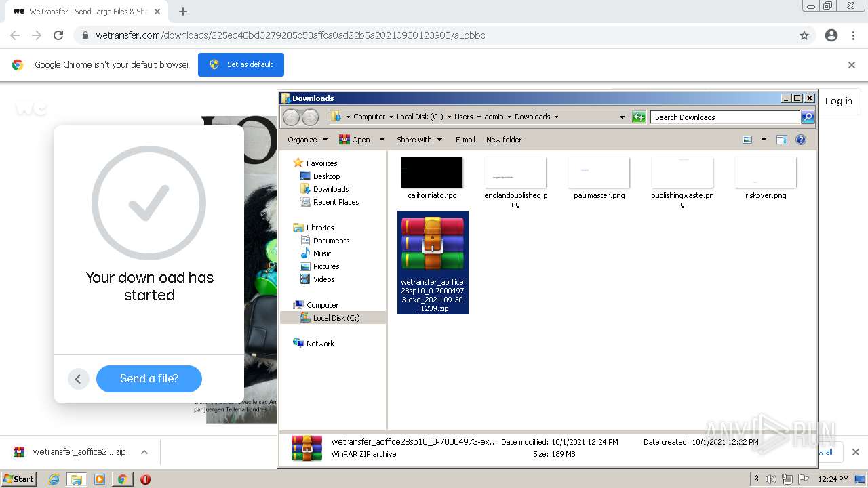Click admin in the address breadcrumb
This screenshot has height=488, width=868.
pyautogui.click(x=494, y=117)
